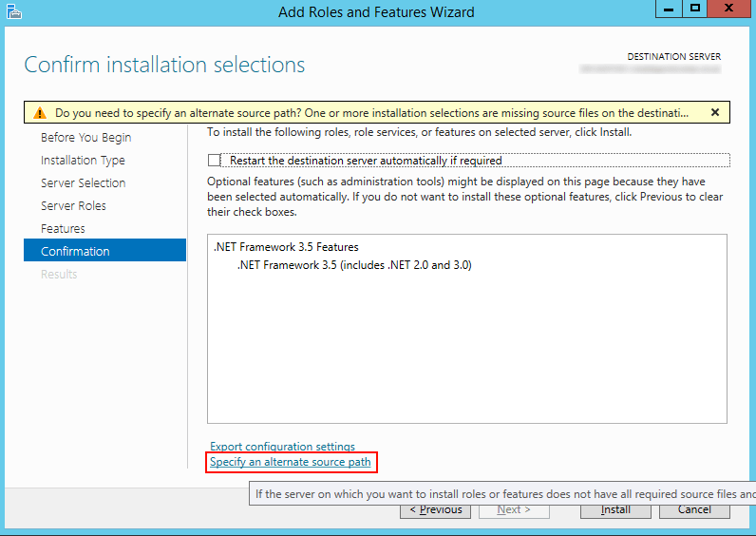The image size is (756, 536).
Task: Minimize the Add Roles and Features Wizard
Action: (669, 9)
